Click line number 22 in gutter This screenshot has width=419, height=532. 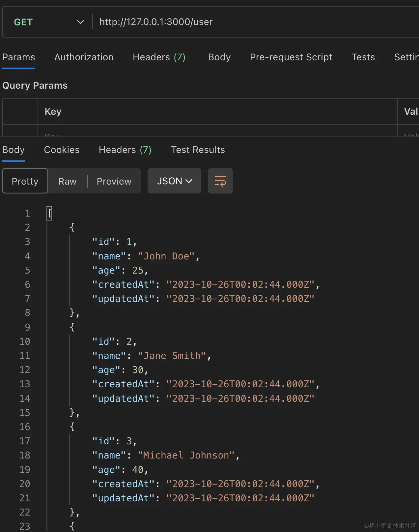pyautogui.click(x=25, y=512)
